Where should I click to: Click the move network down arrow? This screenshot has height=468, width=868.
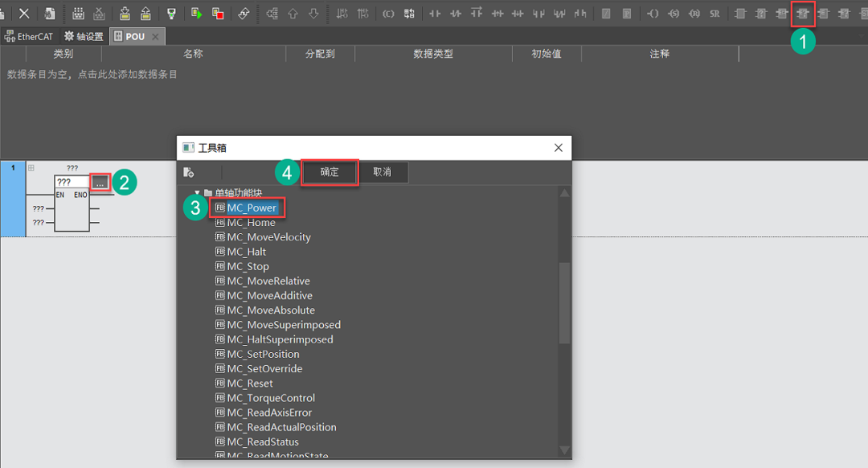[313, 14]
